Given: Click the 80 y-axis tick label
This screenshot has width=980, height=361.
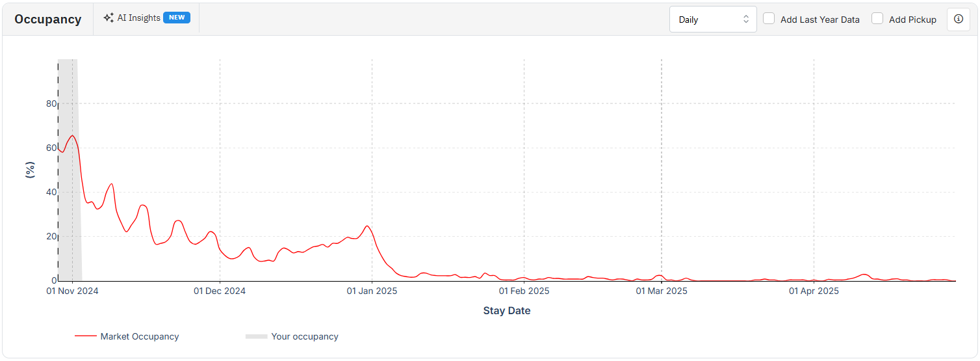Looking at the screenshot, I should pos(50,103).
